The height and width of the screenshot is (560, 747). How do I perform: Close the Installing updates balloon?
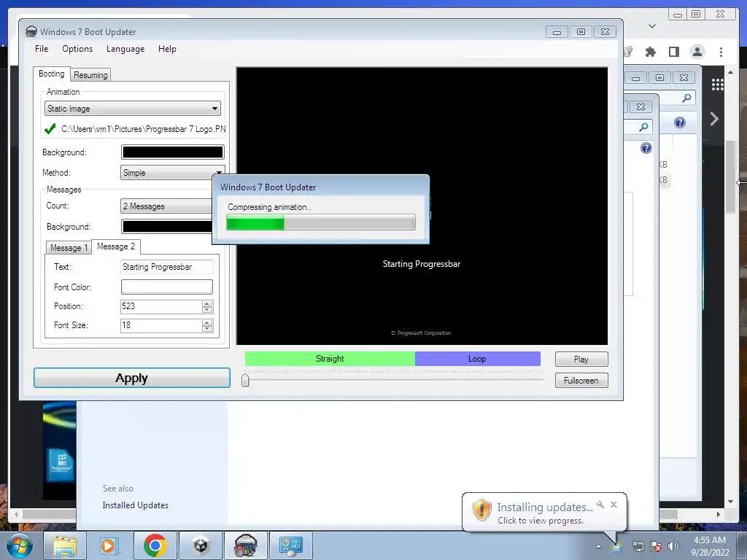click(x=614, y=505)
